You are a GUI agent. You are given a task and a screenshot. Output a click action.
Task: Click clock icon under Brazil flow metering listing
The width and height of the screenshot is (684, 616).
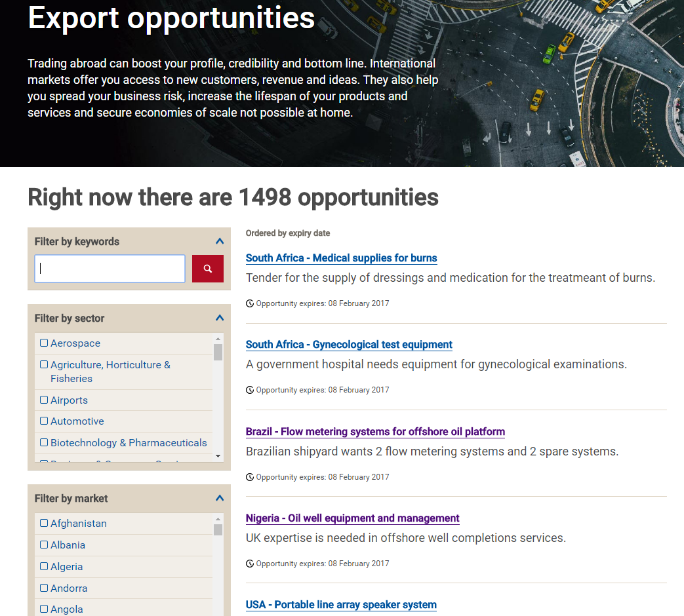pyautogui.click(x=250, y=477)
